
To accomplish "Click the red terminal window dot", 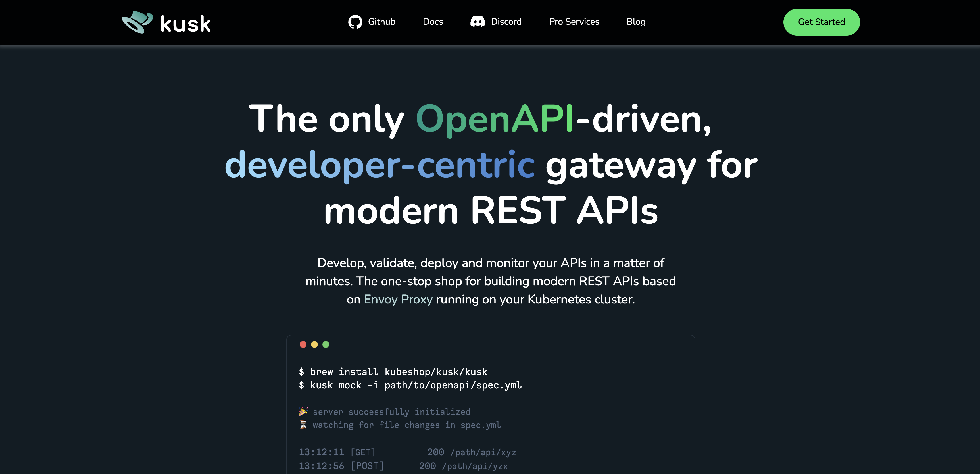I will point(303,344).
